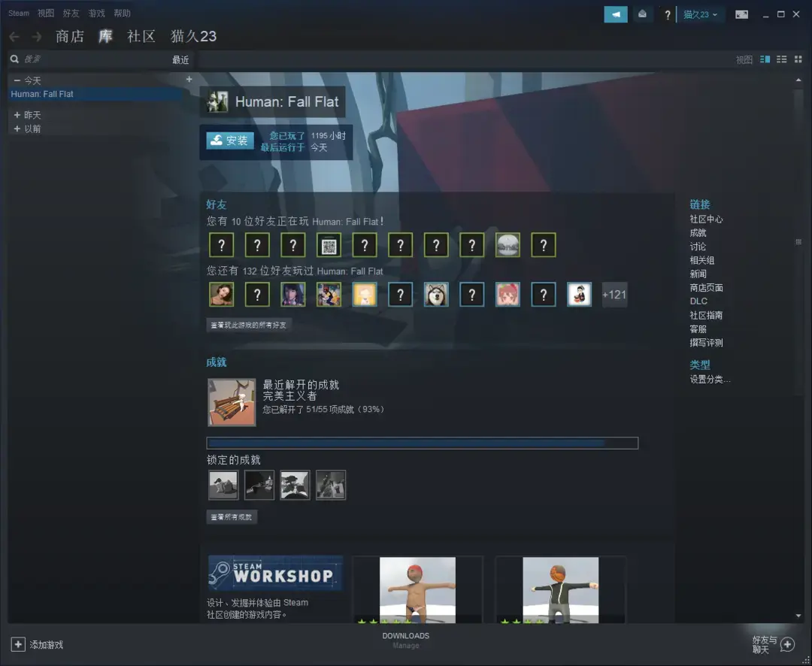
Task: Click the Human: Fall Flat game icon
Action: click(x=217, y=101)
